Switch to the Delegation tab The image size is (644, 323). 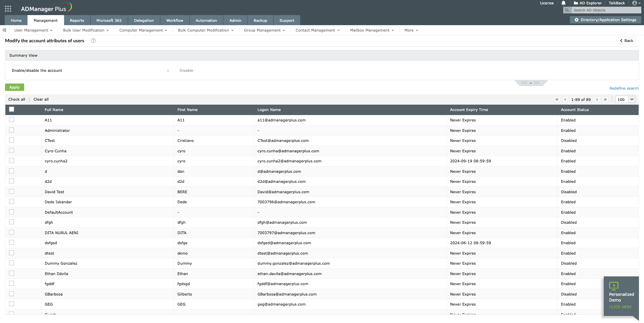point(144,20)
